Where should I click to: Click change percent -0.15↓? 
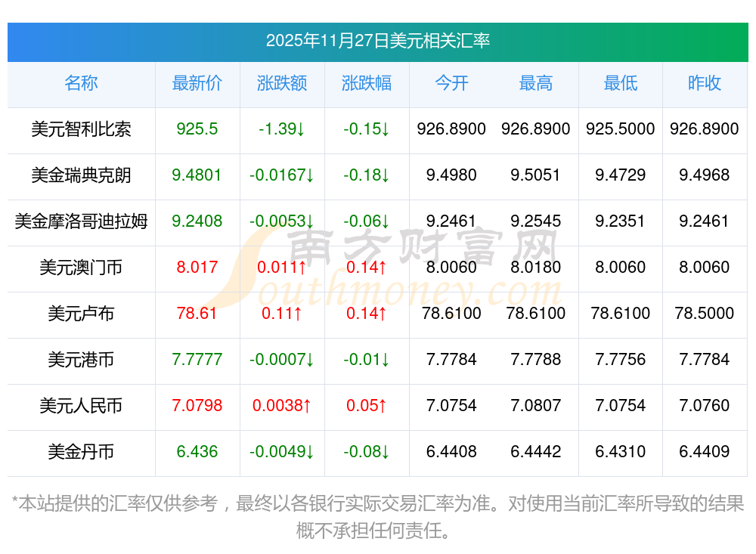coord(367,129)
